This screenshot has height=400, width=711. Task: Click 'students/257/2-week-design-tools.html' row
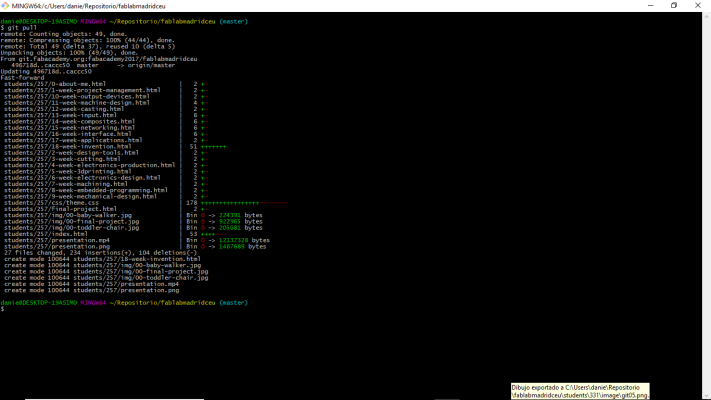coord(106,153)
